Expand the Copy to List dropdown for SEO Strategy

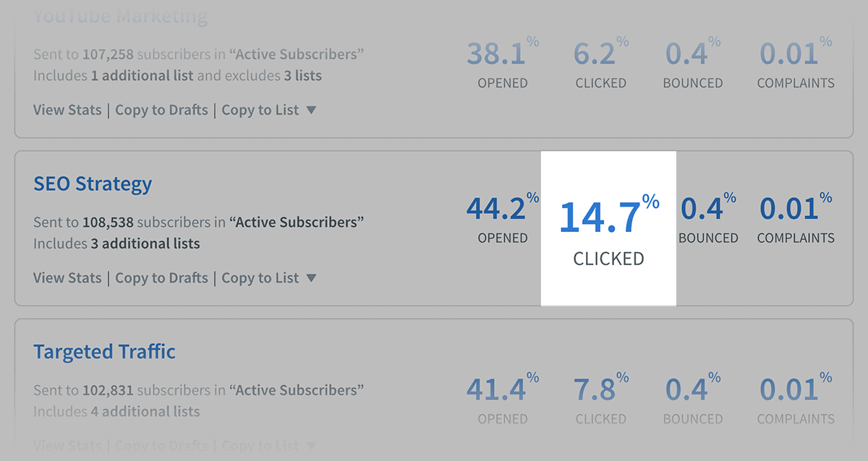312,277
